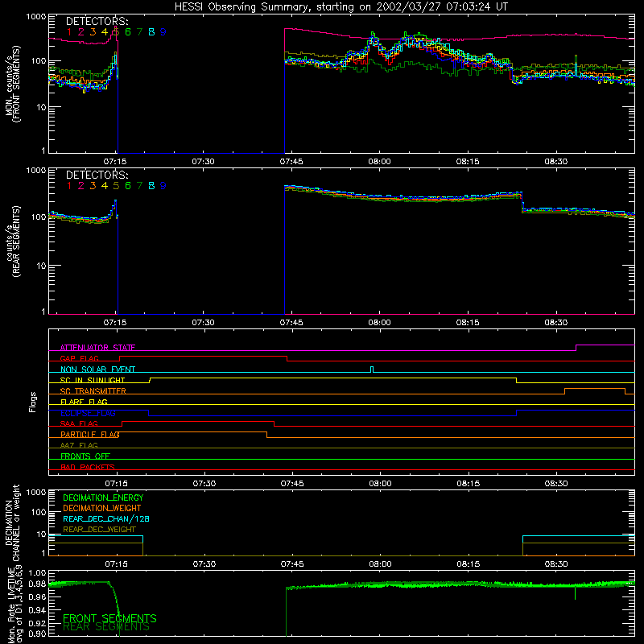Click detector number 7 in front segments legend
This screenshot has height=644, width=644.
click(139, 32)
